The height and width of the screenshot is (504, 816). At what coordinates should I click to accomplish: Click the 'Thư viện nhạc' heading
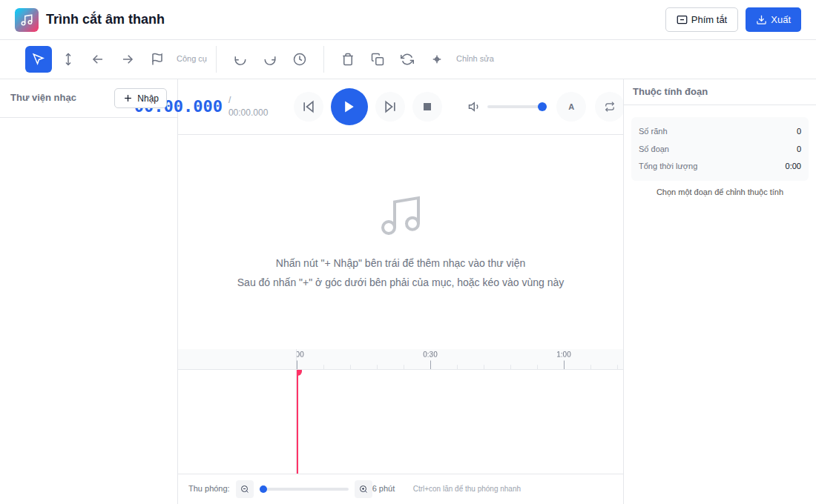(43, 98)
